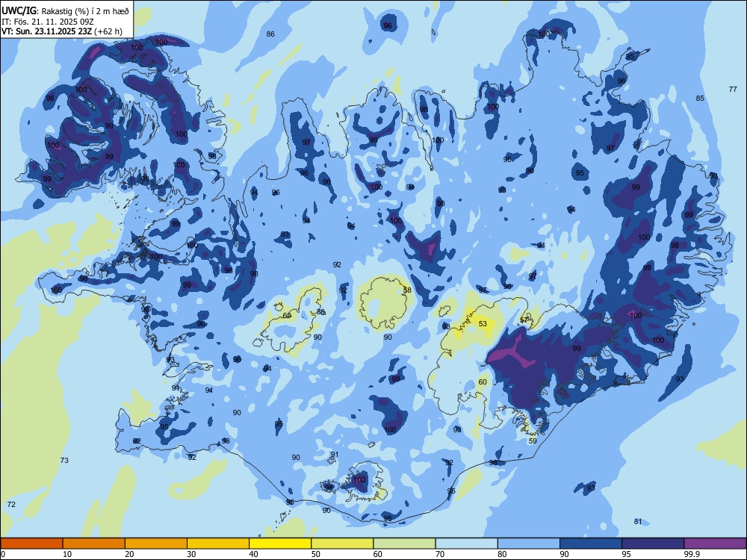Click the light orange 20–30 legend swatch
This screenshot has width=747, height=560.
156,544
